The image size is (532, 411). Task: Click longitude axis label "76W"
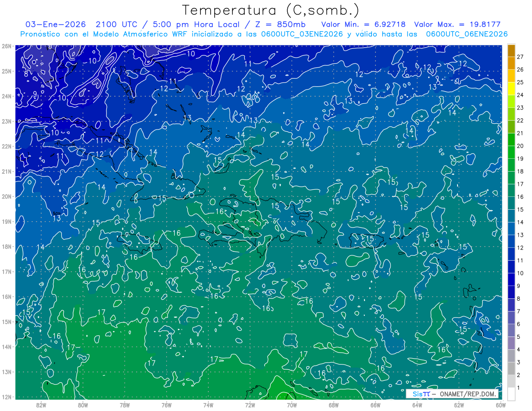166,405
